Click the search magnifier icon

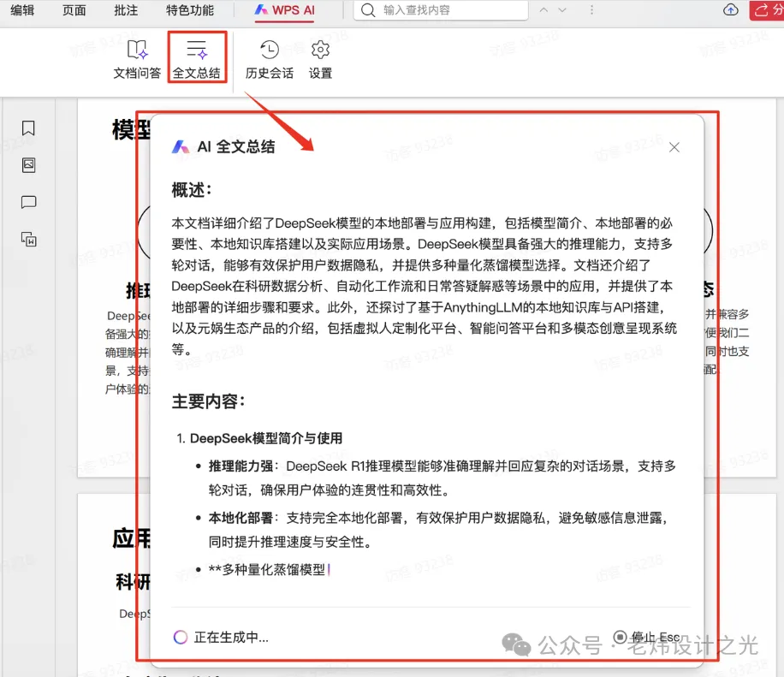point(368,10)
